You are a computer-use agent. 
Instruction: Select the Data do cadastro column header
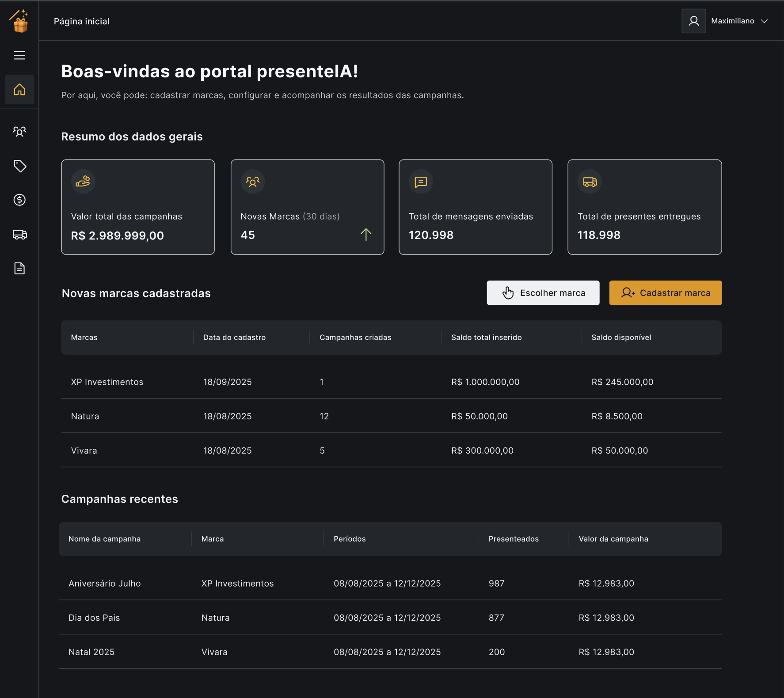234,338
